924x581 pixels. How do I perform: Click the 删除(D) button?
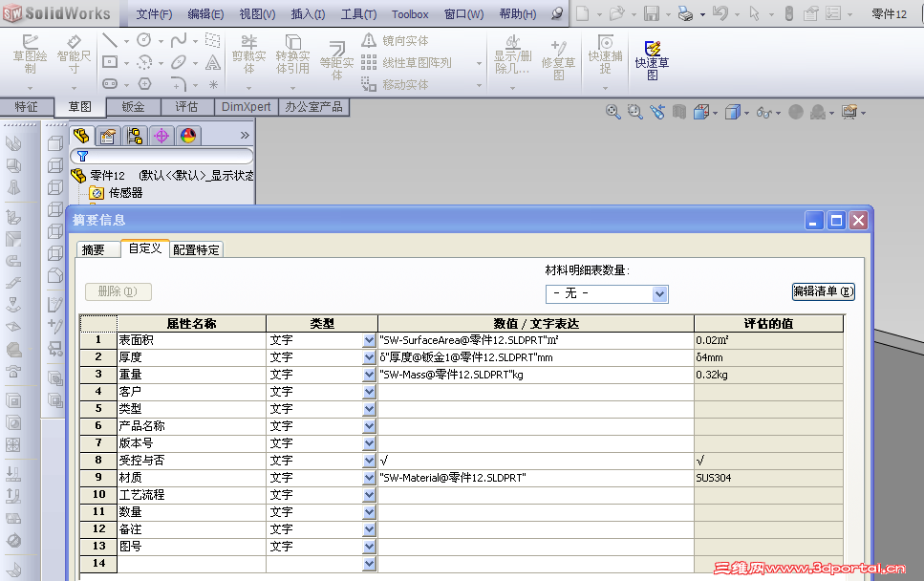pyautogui.click(x=118, y=291)
